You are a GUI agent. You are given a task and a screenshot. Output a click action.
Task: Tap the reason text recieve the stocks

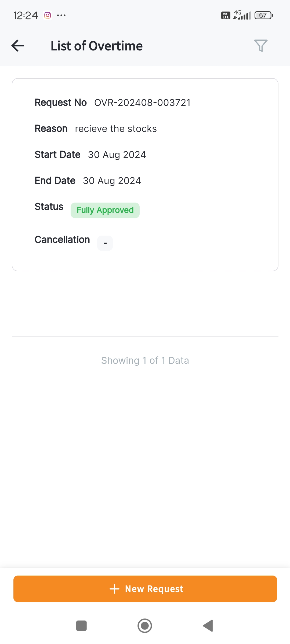116,129
